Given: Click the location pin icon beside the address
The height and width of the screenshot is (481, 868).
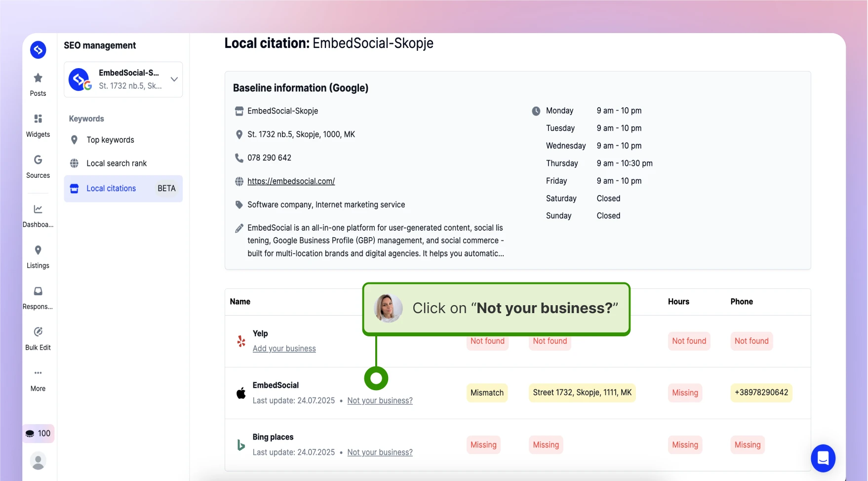Looking at the screenshot, I should (239, 134).
